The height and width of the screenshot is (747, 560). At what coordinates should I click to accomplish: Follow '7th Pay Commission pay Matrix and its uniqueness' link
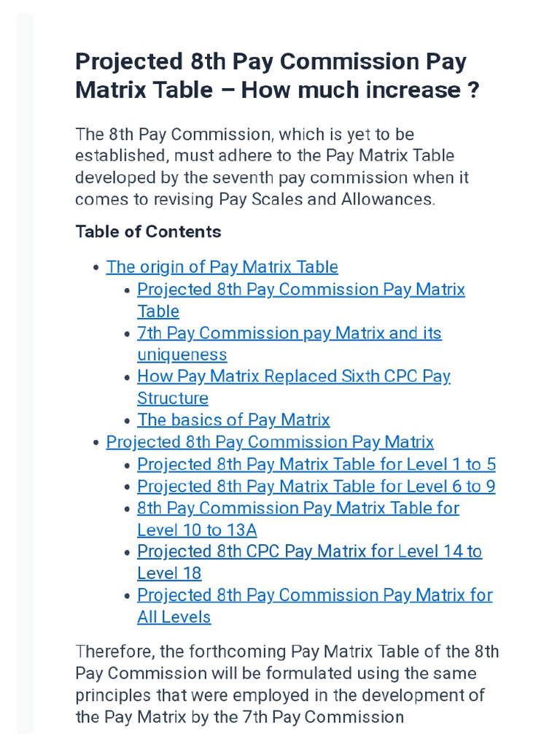289,333
